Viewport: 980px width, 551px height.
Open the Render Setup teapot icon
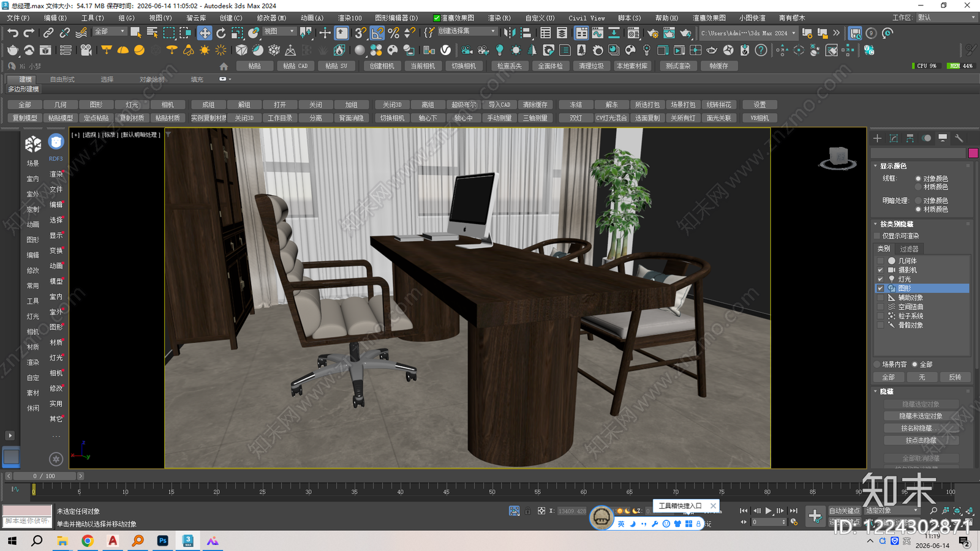pos(653,33)
